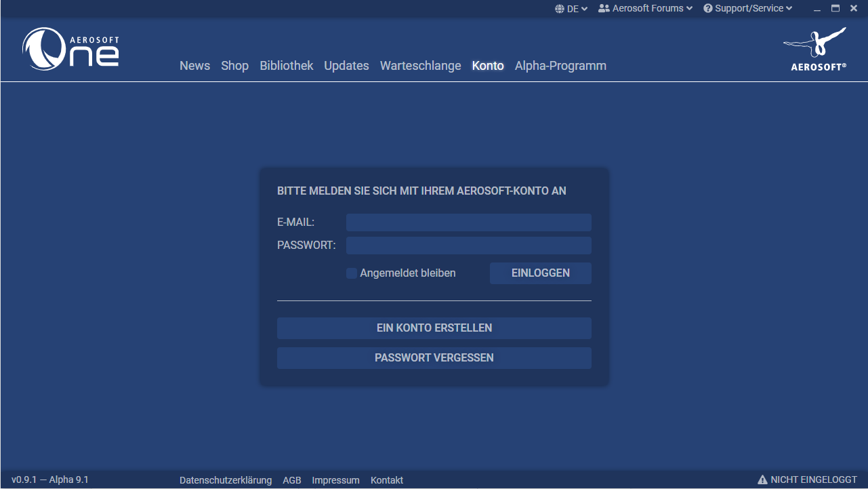Viewport: 868px width, 489px height.
Task: Click EIN KONTO ERSTELLEN
Action: (434, 328)
